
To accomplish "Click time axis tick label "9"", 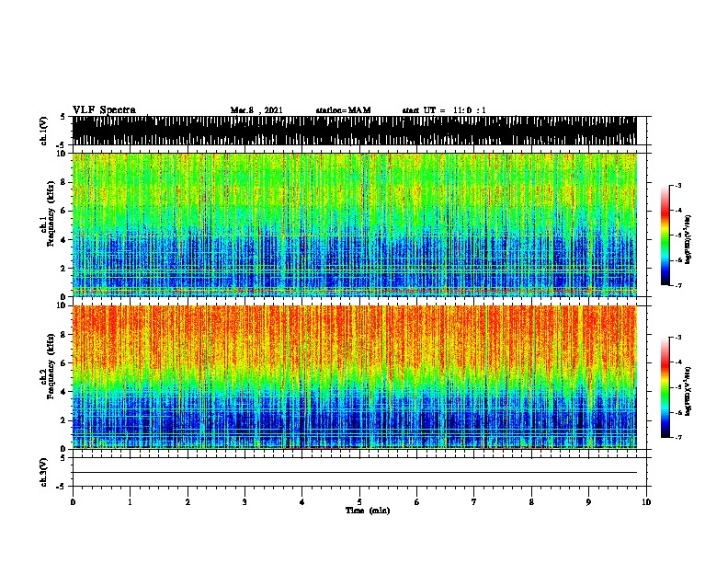I will click(588, 502).
